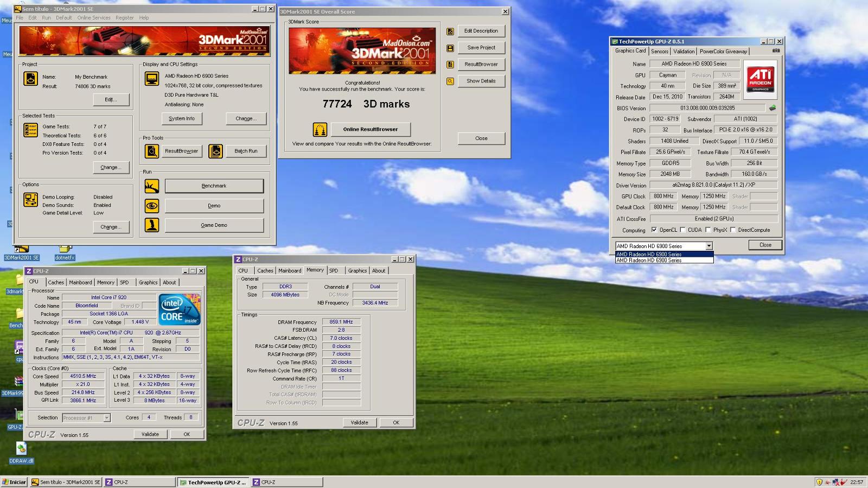The image size is (868, 488).
Task: Click the ResultBrowser magnifier icon in Pro Tools
Action: [x=152, y=151]
